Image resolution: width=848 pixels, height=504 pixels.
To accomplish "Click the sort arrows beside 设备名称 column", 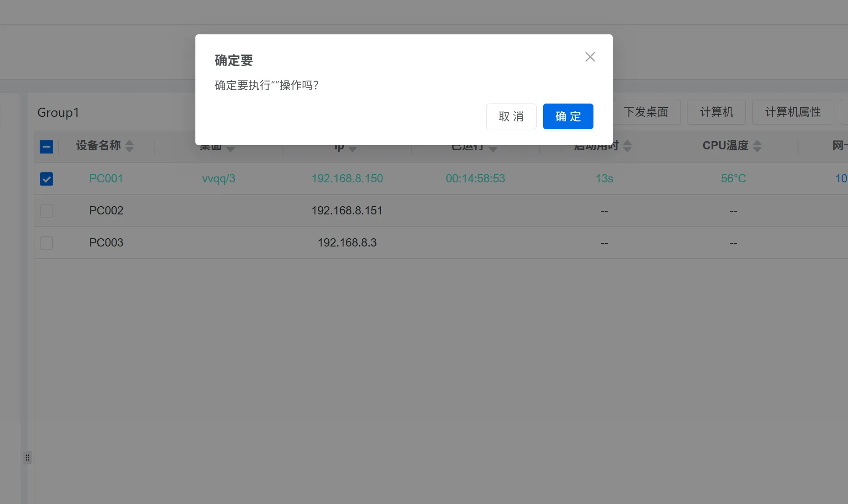I will 129,146.
